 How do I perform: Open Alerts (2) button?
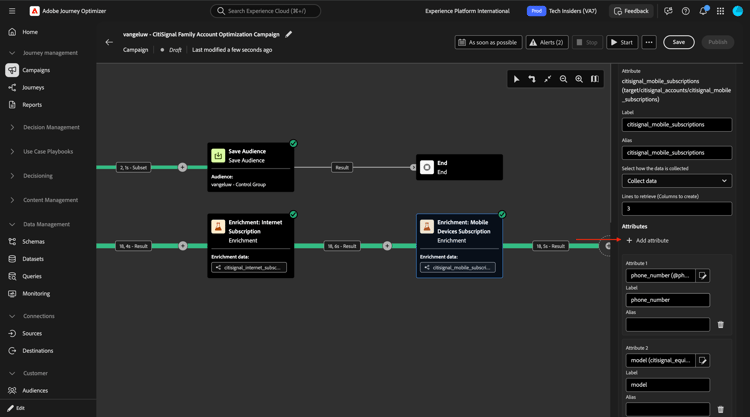pyautogui.click(x=547, y=42)
